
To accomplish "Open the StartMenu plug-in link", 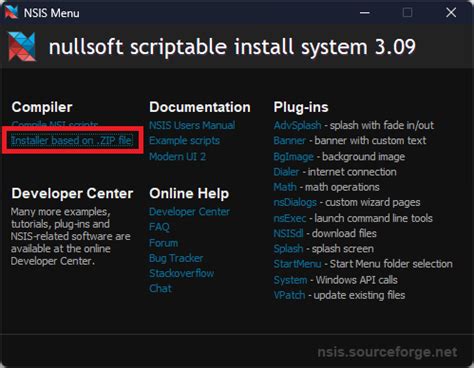I will [297, 264].
